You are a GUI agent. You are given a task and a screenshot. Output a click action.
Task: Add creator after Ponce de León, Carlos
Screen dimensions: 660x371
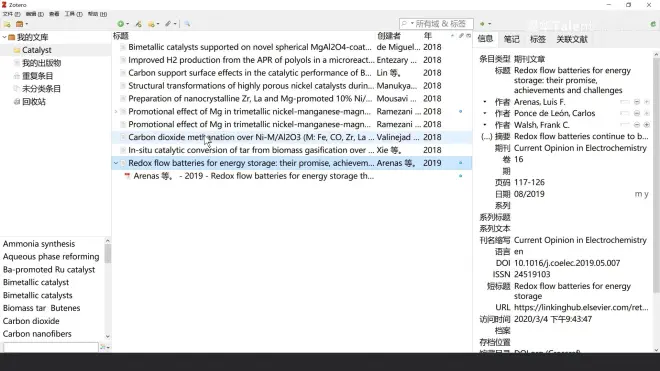click(647, 113)
